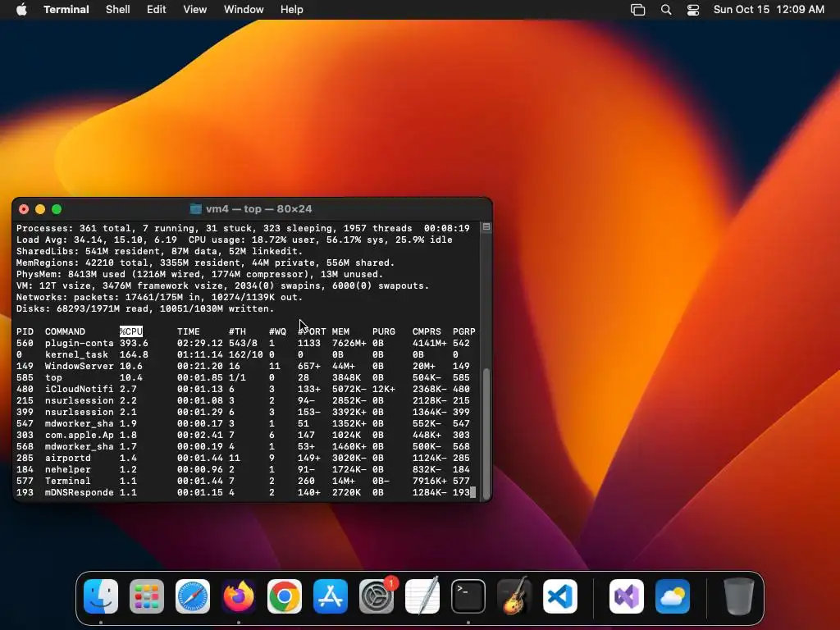Open Launchpad in the Dock
840x630 pixels.
click(x=147, y=596)
